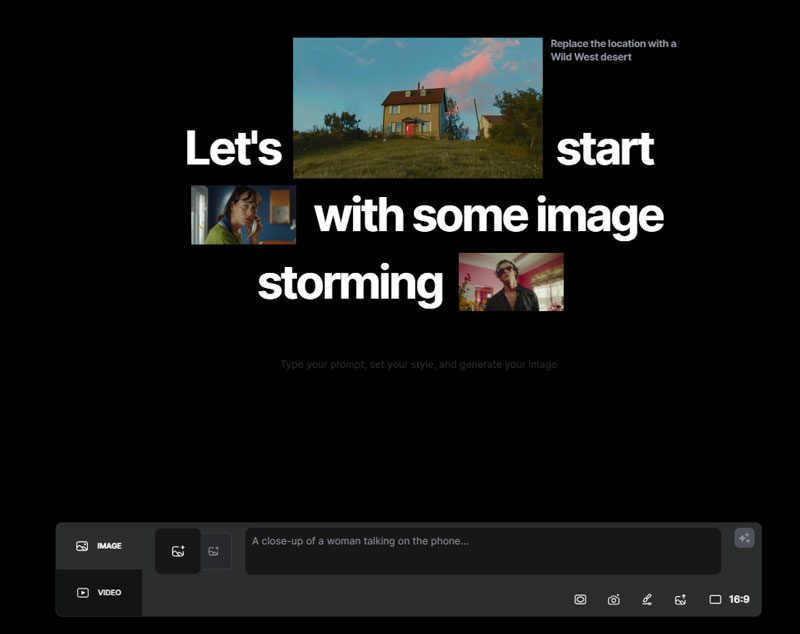Click the 'with some image' heading text
This screenshot has width=800, height=634.
coord(488,215)
